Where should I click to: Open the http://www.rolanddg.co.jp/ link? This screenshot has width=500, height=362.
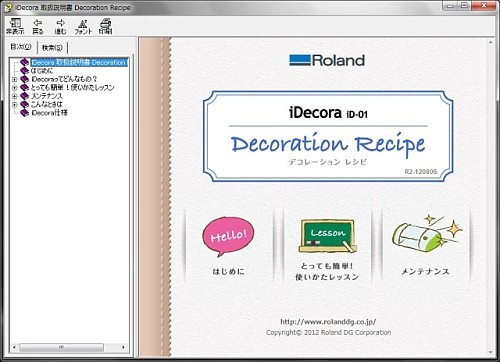coord(328,322)
